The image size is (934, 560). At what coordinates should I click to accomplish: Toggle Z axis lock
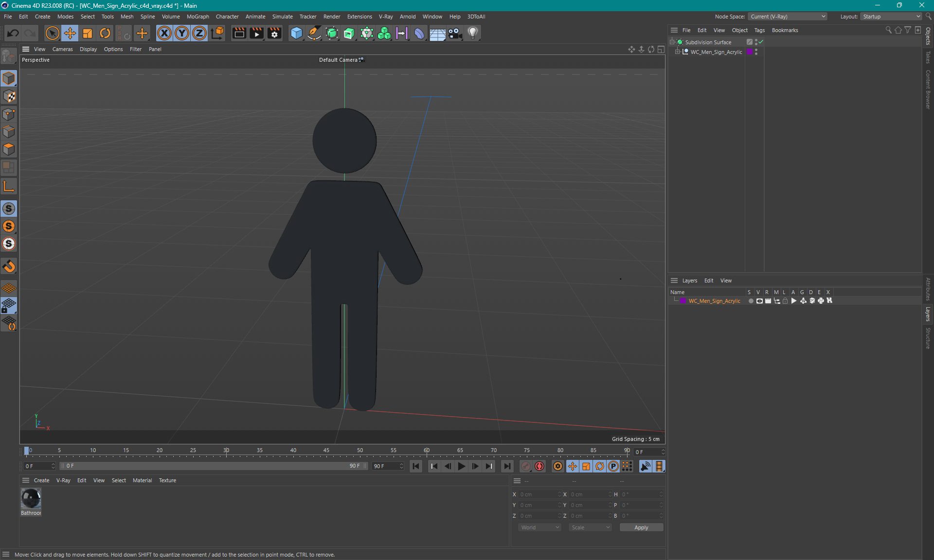[x=199, y=33]
